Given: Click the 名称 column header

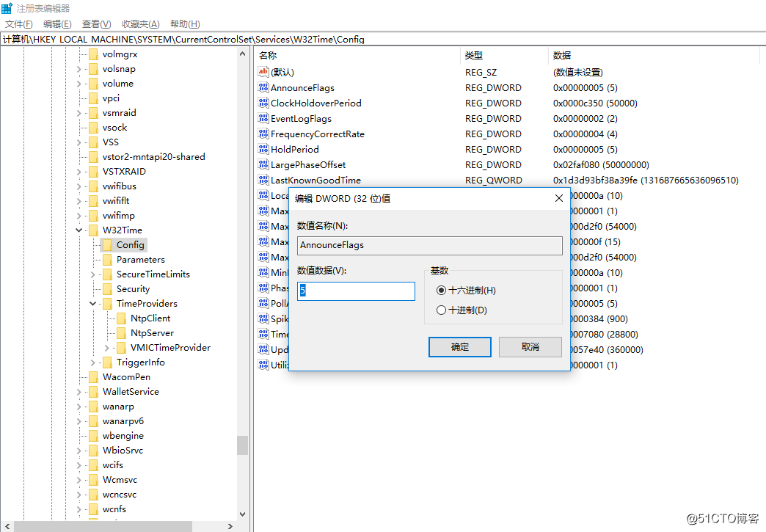Looking at the screenshot, I should pos(357,56).
